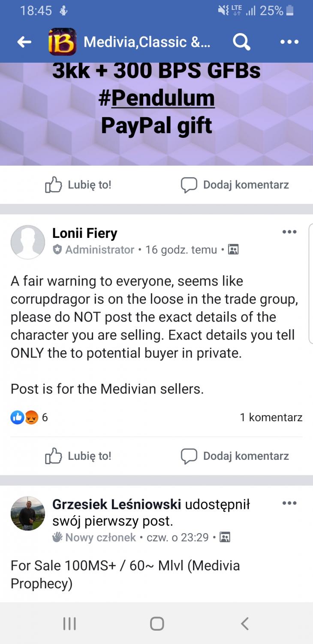Tap the back arrow in header
Image resolution: width=313 pixels, height=644 pixels.
tap(24, 42)
